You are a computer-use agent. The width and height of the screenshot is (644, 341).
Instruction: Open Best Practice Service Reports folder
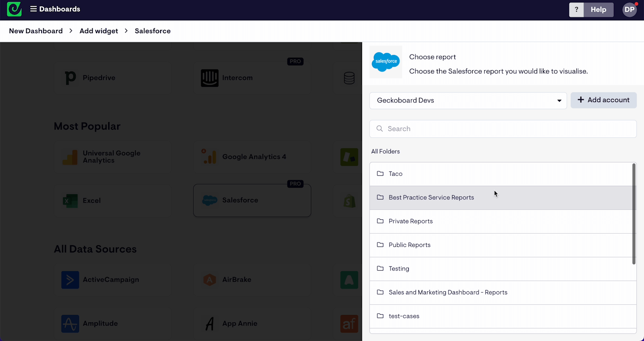click(501, 198)
